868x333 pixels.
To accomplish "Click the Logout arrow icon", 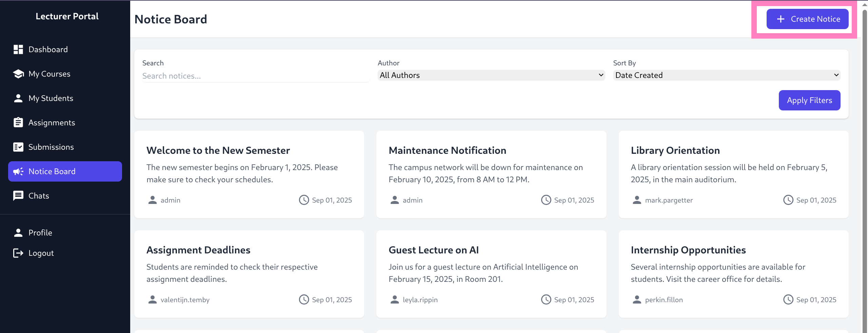I will click(x=18, y=253).
